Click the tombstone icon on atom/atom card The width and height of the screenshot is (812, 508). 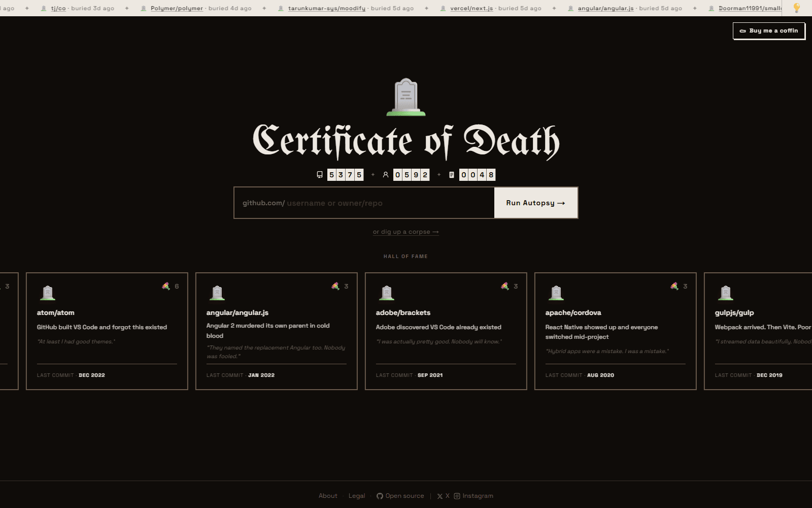pos(48,293)
